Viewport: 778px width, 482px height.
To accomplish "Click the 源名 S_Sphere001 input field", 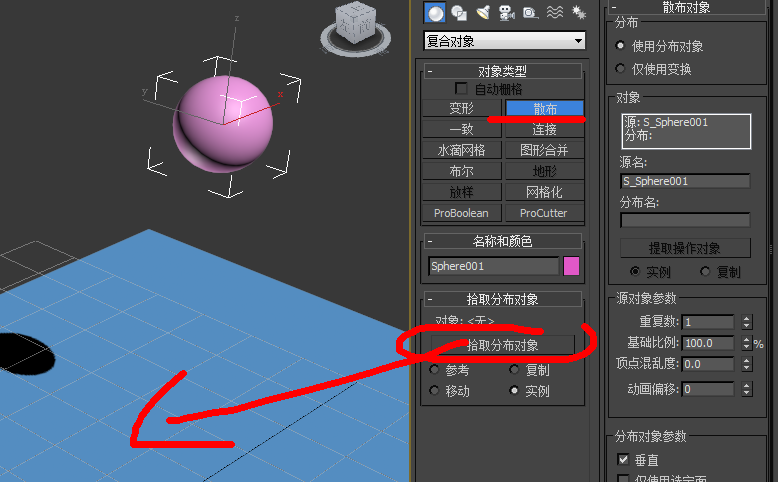I will pos(685,181).
